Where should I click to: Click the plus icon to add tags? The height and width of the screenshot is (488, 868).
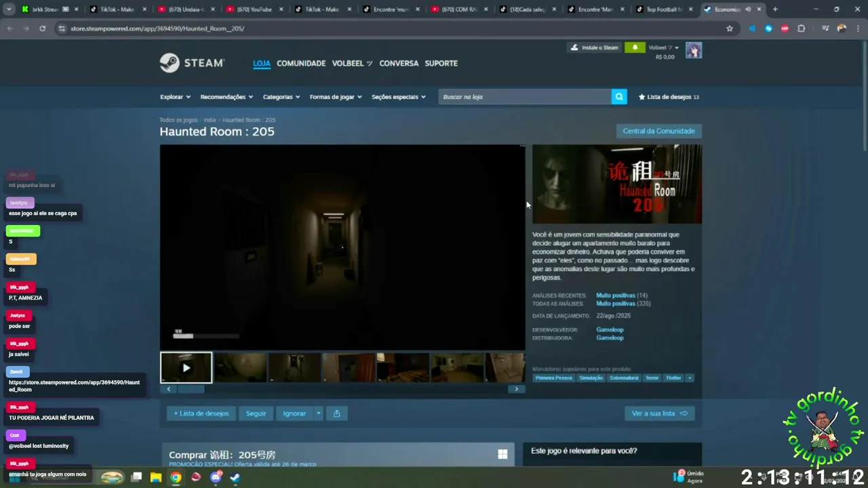[x=690, y=378]
